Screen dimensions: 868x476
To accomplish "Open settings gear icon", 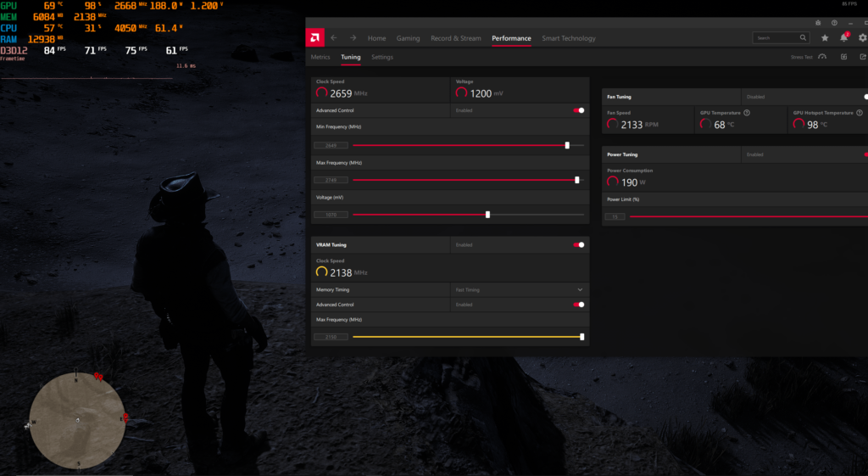I will coord(862,37).
